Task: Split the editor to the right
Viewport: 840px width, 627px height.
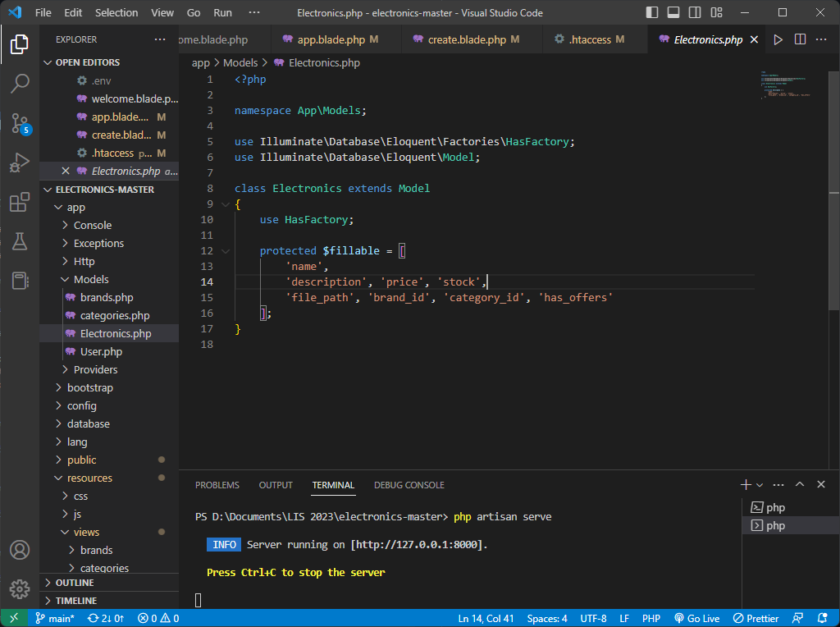Action: click(800, 39)
